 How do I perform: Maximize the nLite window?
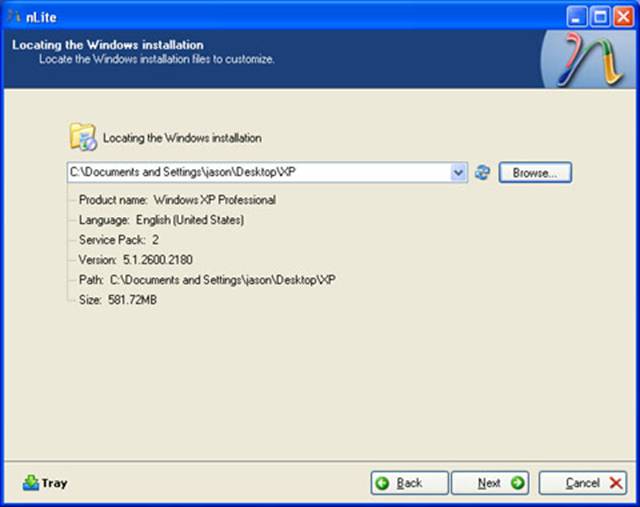click(602, 16)
